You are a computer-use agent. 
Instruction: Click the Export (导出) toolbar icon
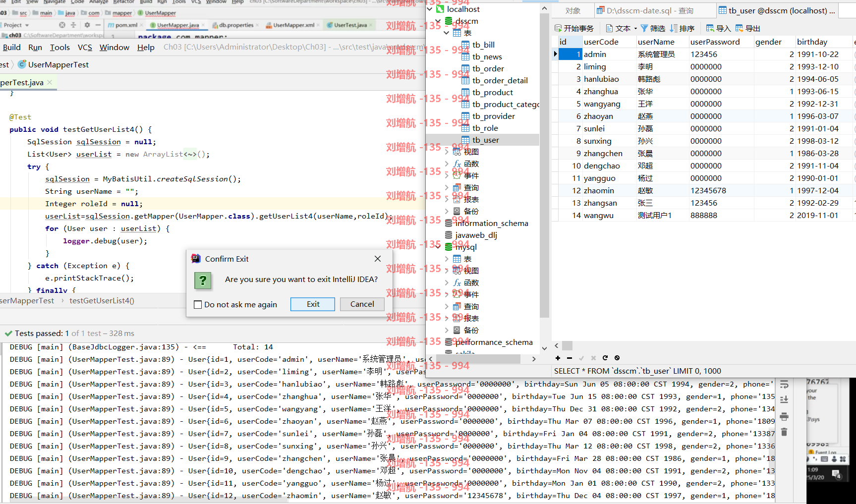pyautogui.click(x=740, y=28)
